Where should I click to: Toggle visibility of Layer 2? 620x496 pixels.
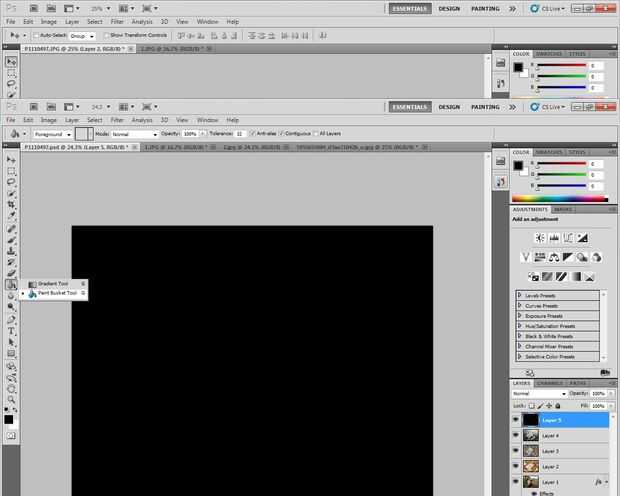(516, 466)
